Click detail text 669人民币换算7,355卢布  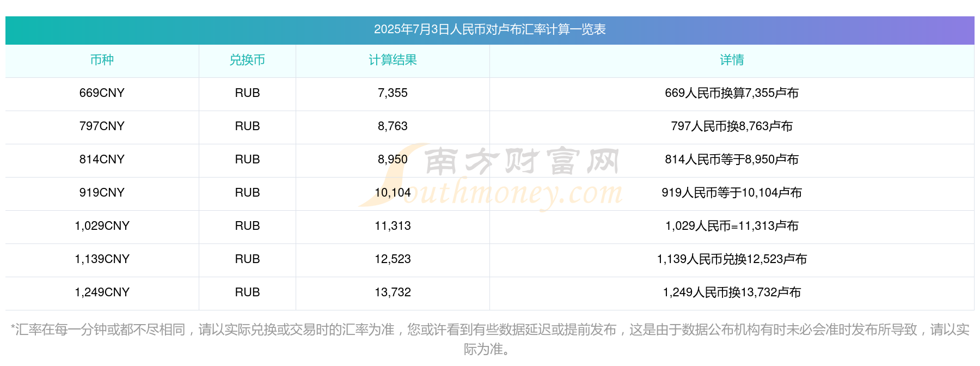[732, 93]
